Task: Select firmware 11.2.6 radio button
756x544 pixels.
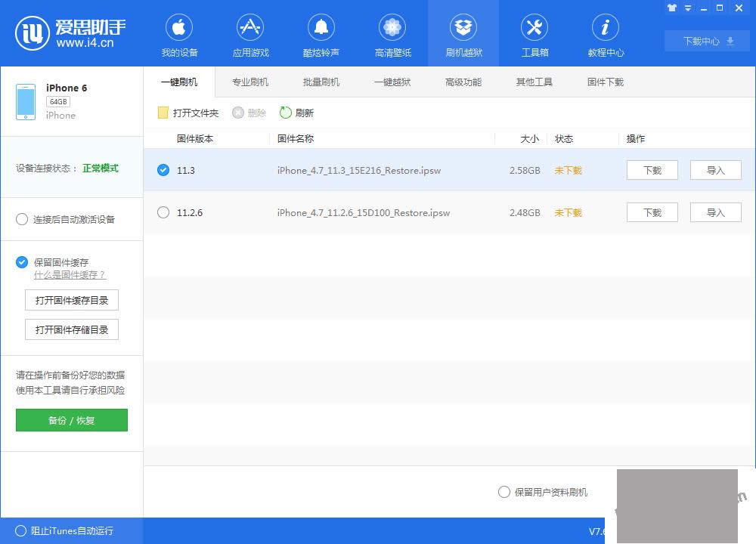Action: (x=163, y=212)
